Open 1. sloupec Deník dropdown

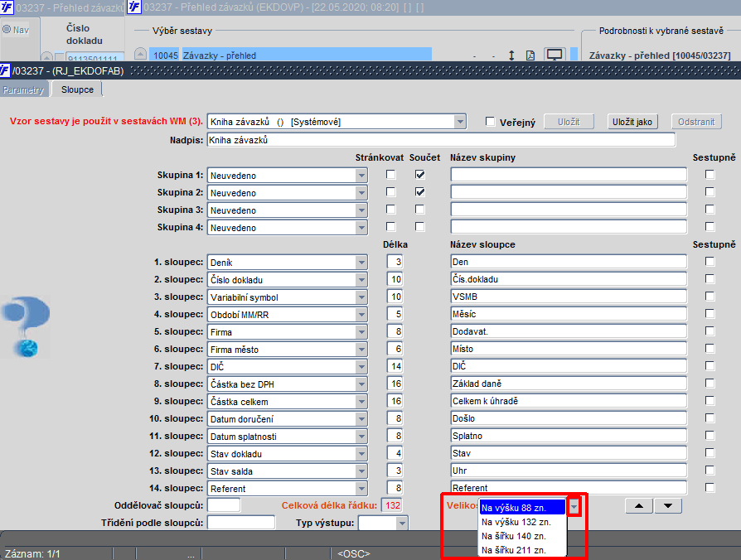tap(361, 263)
